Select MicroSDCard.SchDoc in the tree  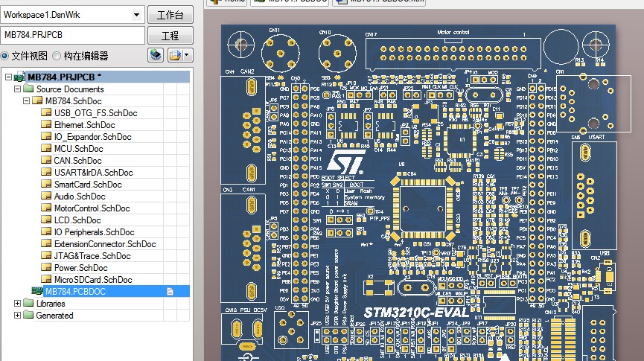pyautogui.click(x=93, y=280)
